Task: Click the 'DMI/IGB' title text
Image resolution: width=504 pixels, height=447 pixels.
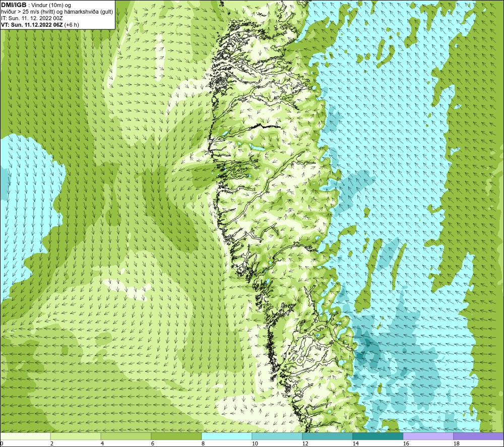Action: pos(14,5)
